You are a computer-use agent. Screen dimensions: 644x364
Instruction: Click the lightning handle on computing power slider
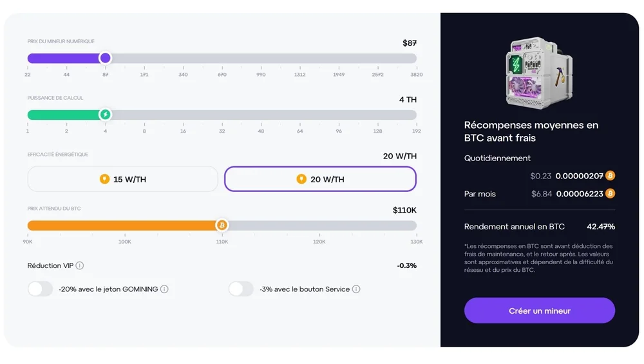pyautogui.click(x=106, y=115)
